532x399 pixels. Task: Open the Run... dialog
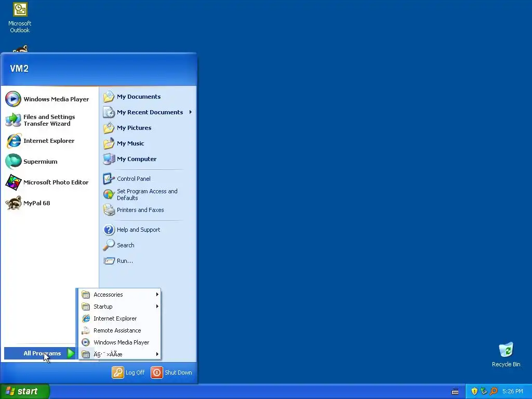point(148,261)
